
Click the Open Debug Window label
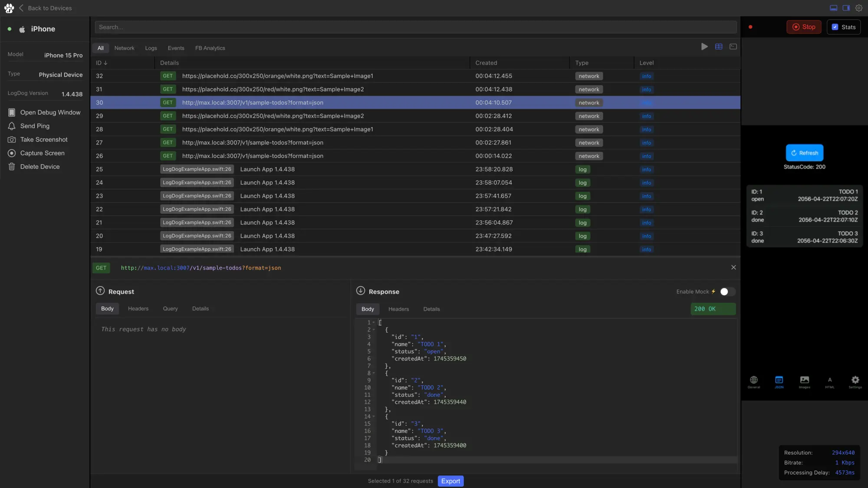pos(50,112)
